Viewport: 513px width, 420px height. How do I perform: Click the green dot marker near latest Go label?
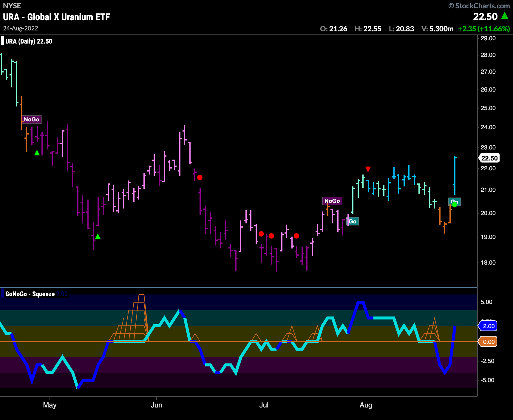pos(455,205)
